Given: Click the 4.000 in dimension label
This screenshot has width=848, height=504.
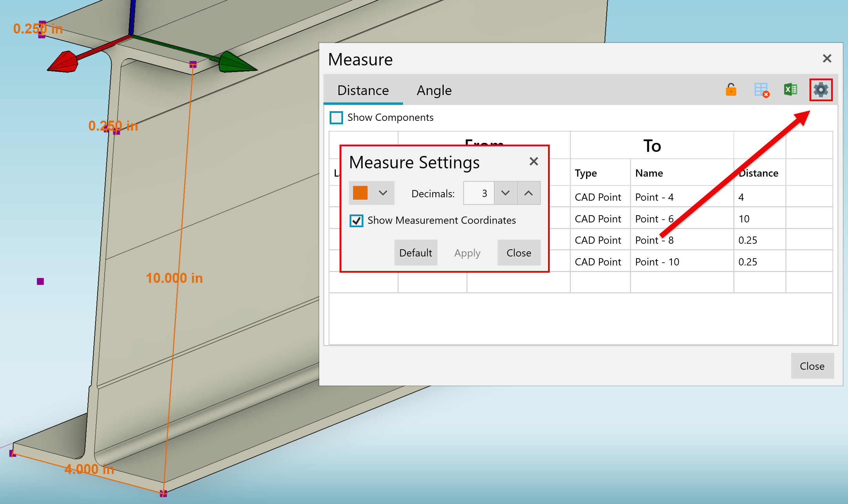Looking at the screenshot, I should click(x=90, y=469).
